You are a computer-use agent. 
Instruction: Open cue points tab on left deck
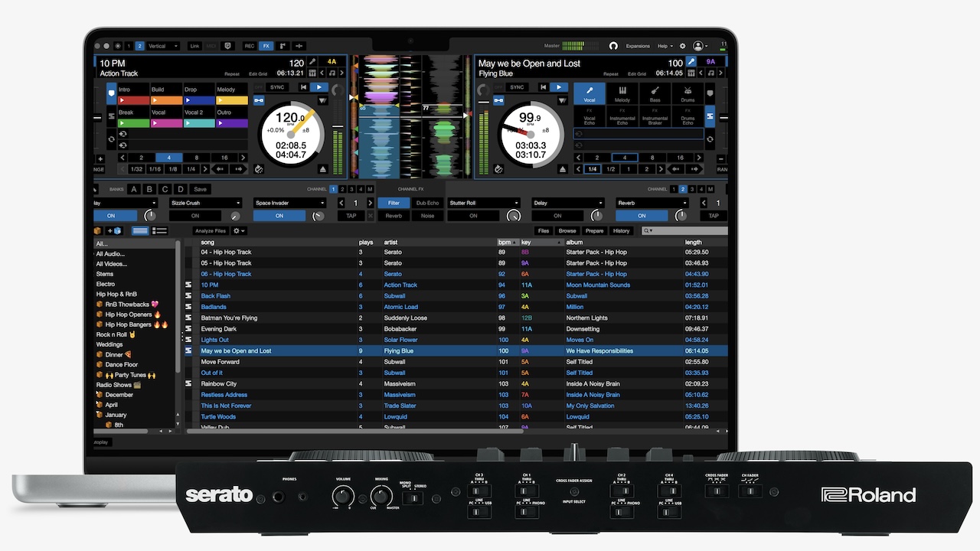pyautogui.click(x=111, y=95)
